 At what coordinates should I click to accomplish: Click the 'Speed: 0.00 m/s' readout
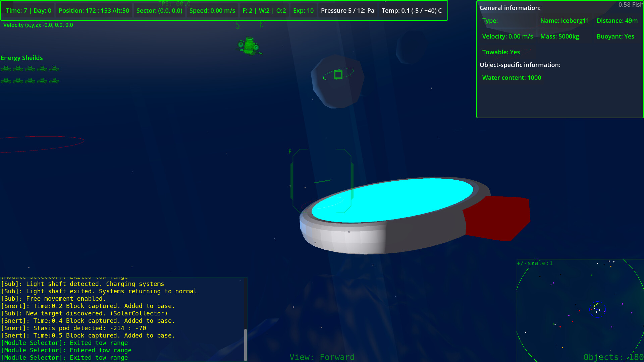(212, 11)
